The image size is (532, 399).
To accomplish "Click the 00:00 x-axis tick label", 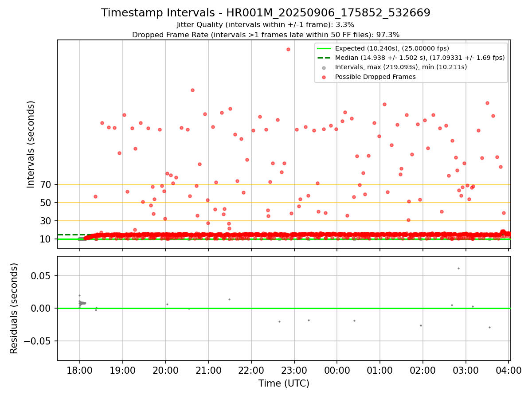I will point(337,370).
